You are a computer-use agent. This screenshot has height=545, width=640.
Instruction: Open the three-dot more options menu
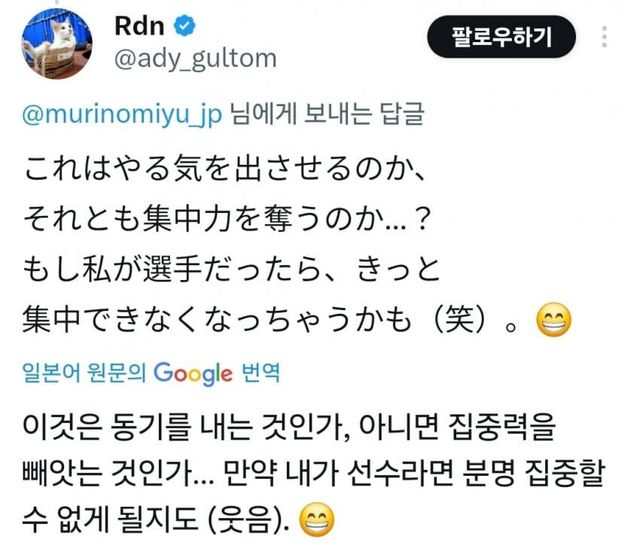(604, 37)
